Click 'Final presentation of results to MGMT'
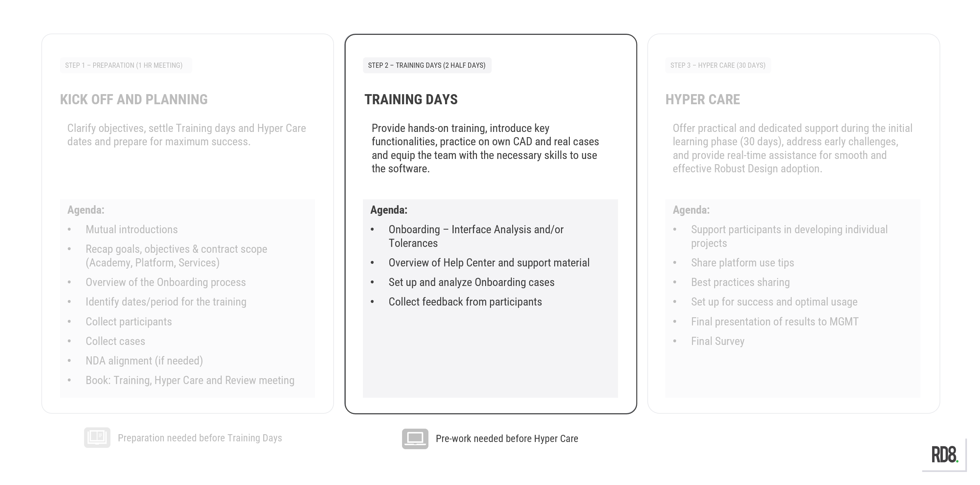 (x=774, y=322)
